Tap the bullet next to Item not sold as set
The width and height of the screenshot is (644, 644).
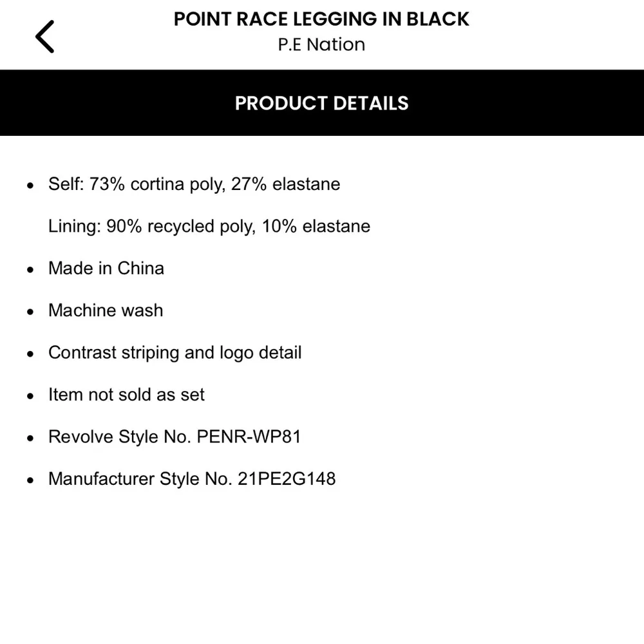(x=30, y=395)
